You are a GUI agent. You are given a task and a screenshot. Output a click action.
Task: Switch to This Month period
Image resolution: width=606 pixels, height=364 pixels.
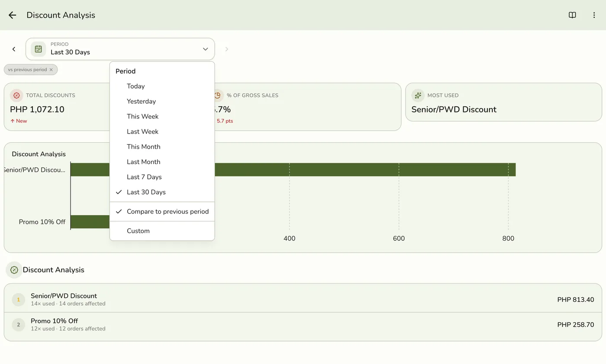click(162, 147)
